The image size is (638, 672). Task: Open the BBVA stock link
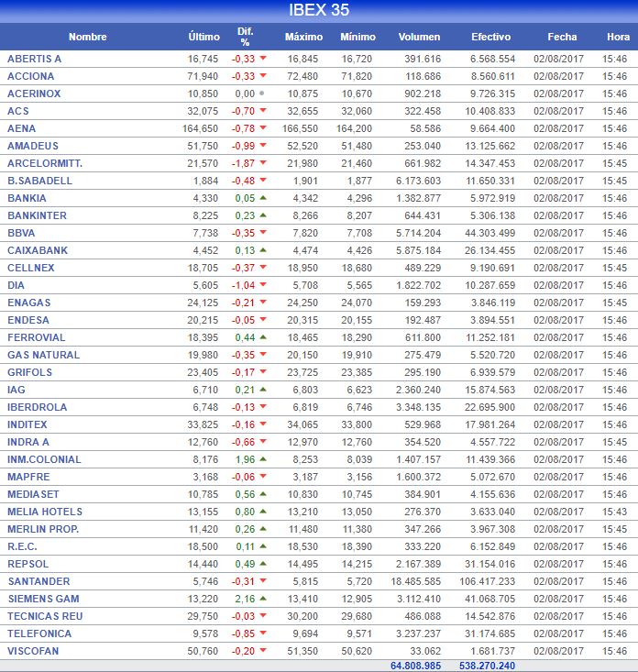21,233
